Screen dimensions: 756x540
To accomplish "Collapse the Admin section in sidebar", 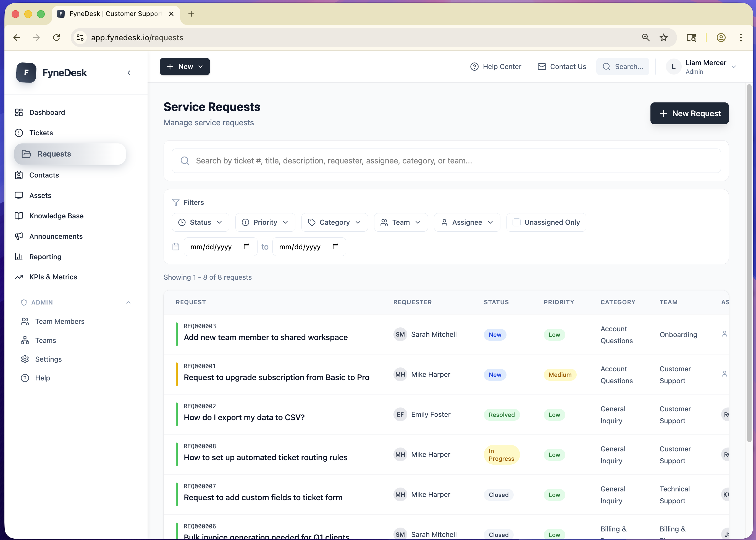I will coord(128,302).
